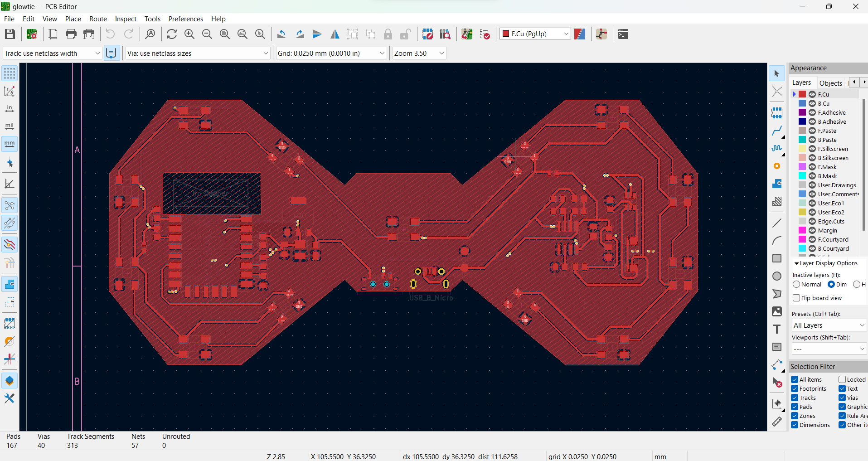This screenshot has width=868, height=461.
Task: Choose the Add Text tool
Action: point(777,329)
